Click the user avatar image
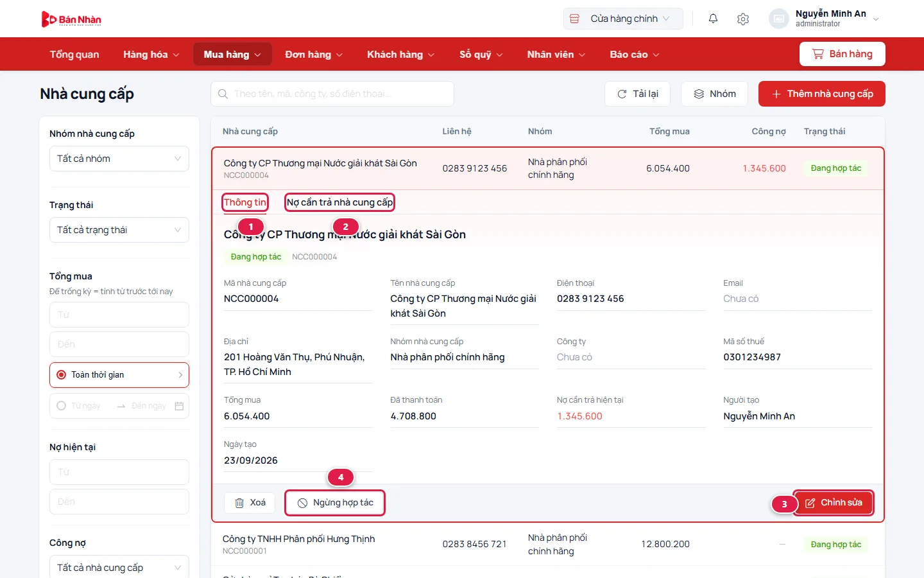924x578 pixels. [778, 19]
